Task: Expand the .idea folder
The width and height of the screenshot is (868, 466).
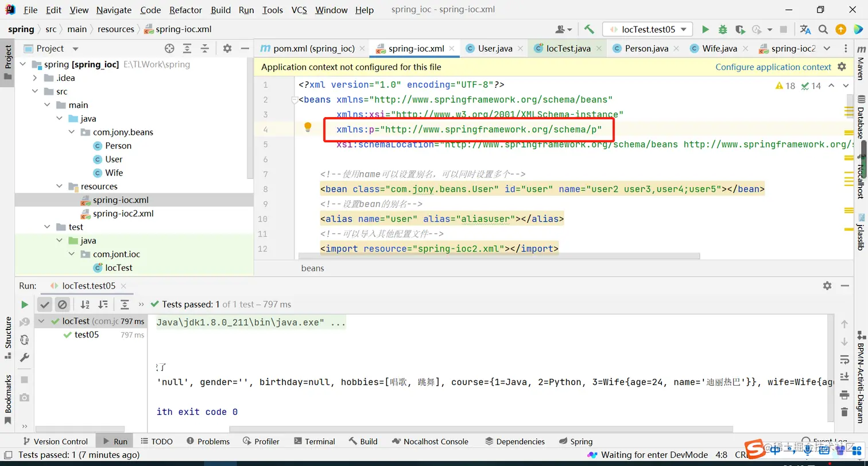Action: (35, 78)
